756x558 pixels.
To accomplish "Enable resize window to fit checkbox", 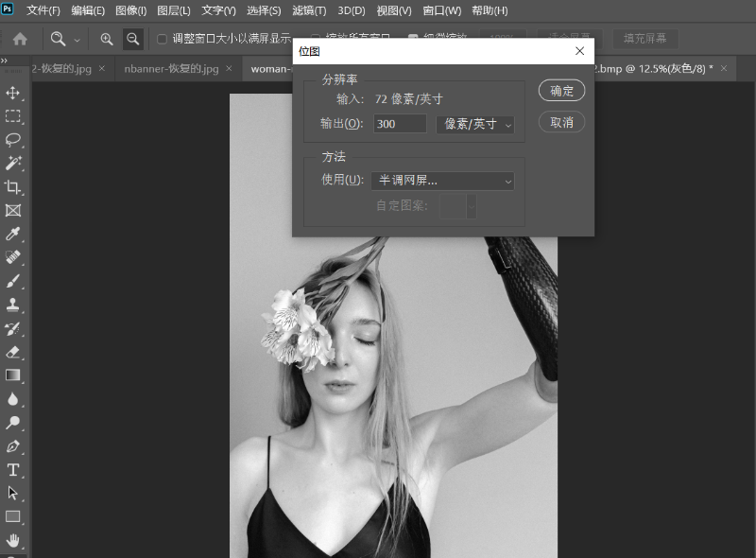I will point(162,39).
